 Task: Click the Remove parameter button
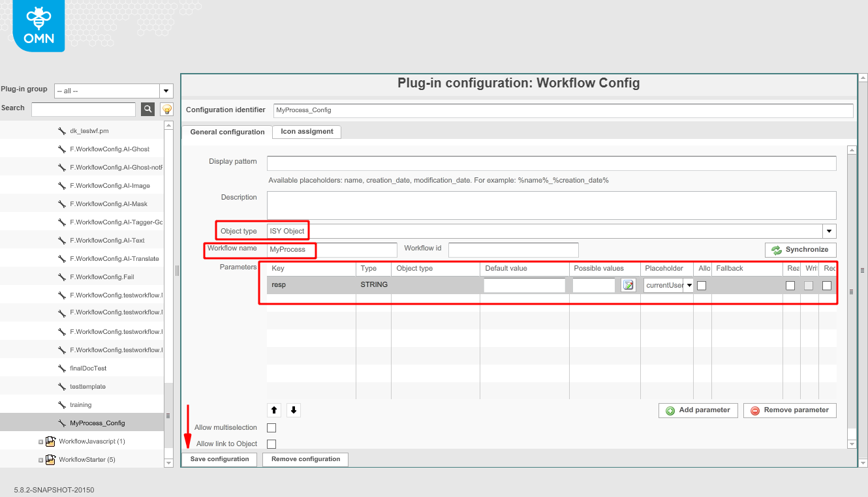790,410
